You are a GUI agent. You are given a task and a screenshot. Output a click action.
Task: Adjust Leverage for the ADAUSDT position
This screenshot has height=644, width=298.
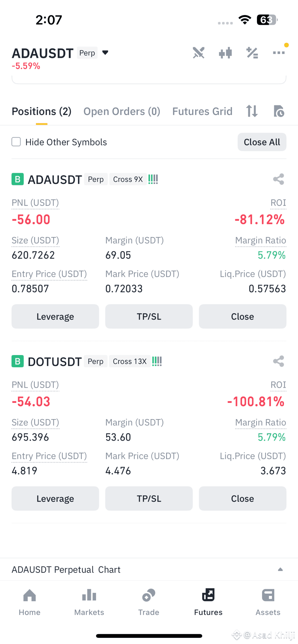(x=55, y=317)
